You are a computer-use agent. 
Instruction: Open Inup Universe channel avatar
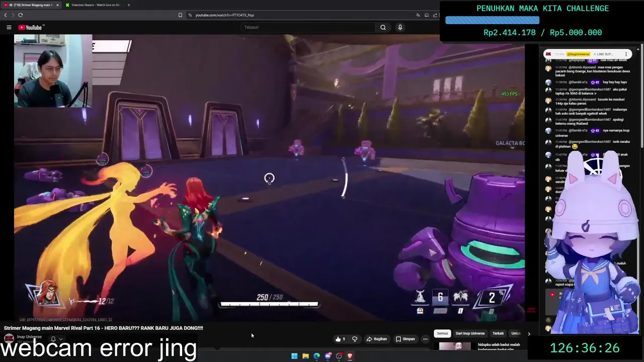(9, 338)
